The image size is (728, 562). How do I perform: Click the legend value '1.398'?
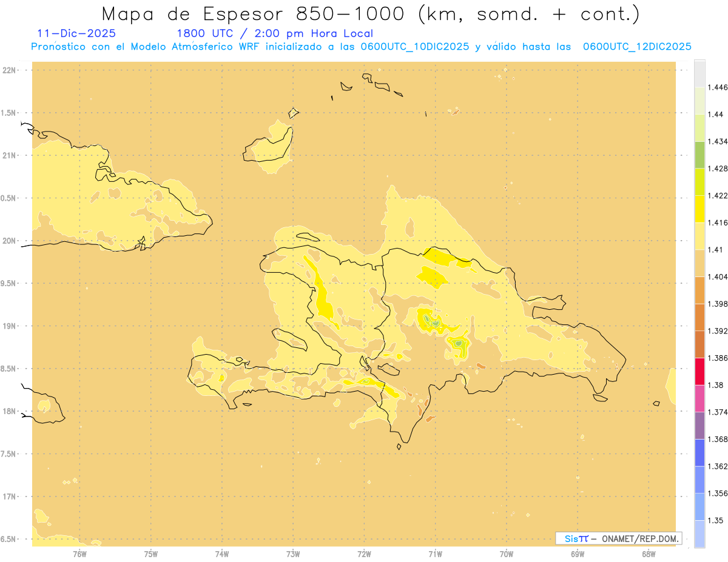pyautogui.click(x=718, y=304)
